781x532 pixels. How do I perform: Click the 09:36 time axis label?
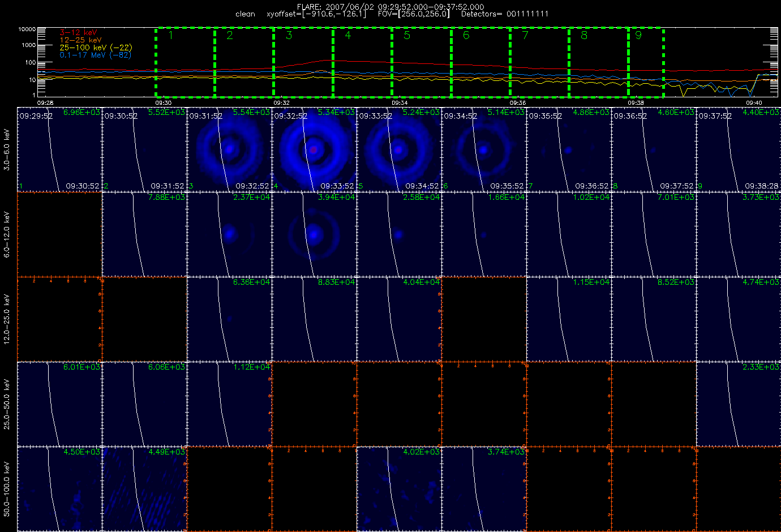coord(517,103)
